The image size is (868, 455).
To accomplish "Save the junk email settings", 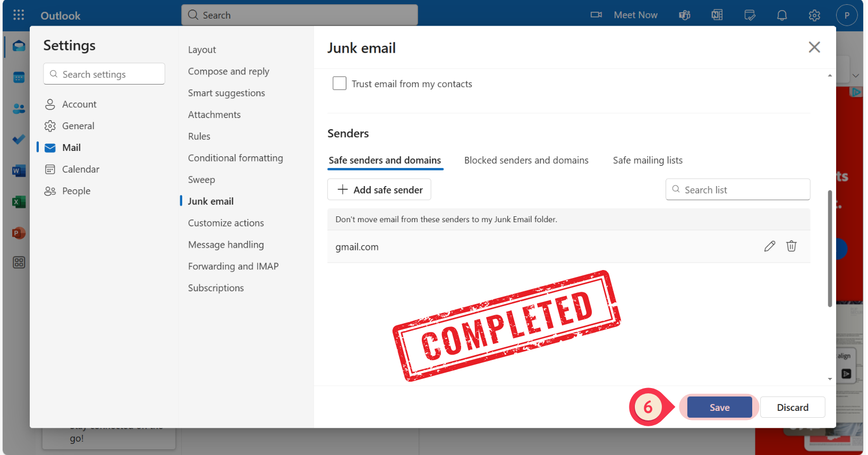I will 719,408.
